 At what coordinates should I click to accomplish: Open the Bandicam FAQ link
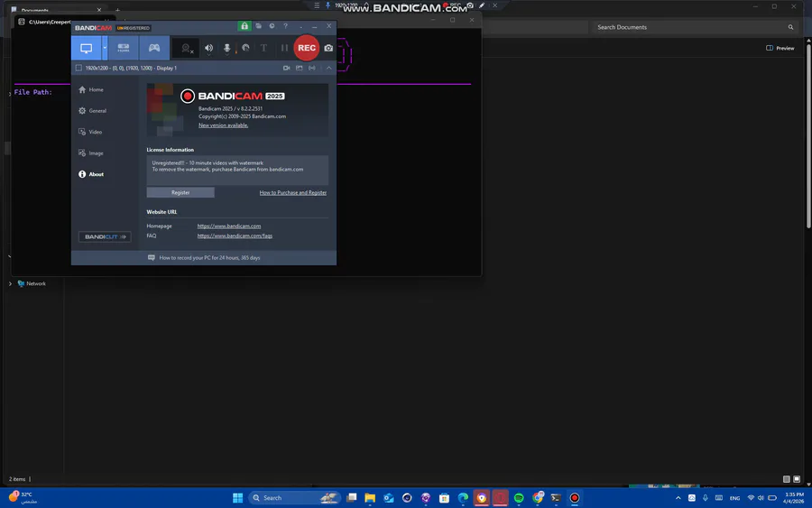tap(235, 236)
